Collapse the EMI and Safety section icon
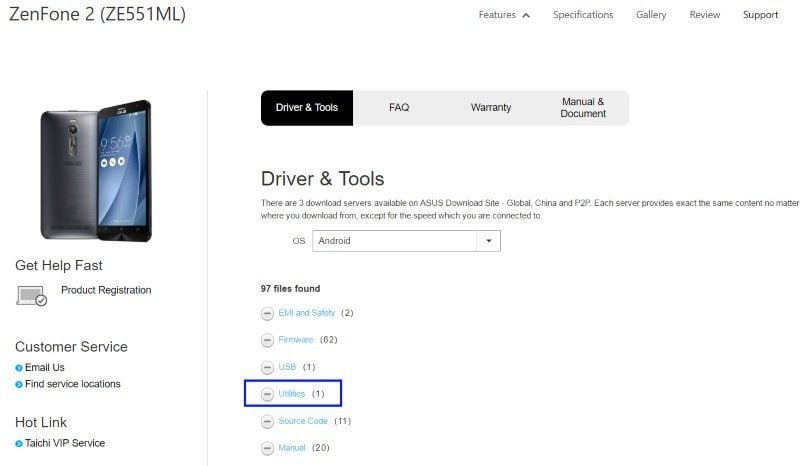The width and height of the screenshot is (800, 466). click(x=267, y=313)
